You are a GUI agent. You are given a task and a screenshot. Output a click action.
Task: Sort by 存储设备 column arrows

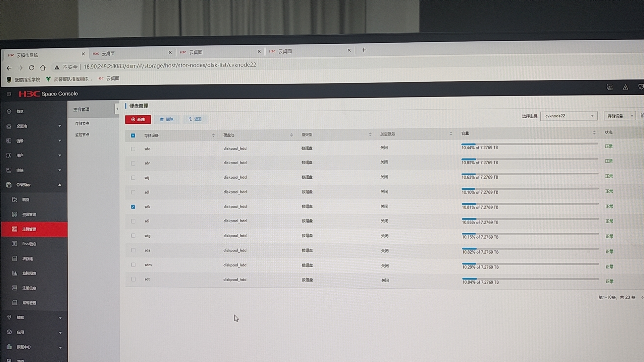213,135
